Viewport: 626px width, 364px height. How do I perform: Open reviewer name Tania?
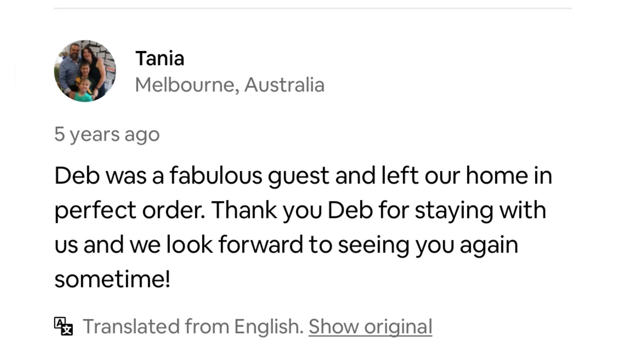(160, 58)
